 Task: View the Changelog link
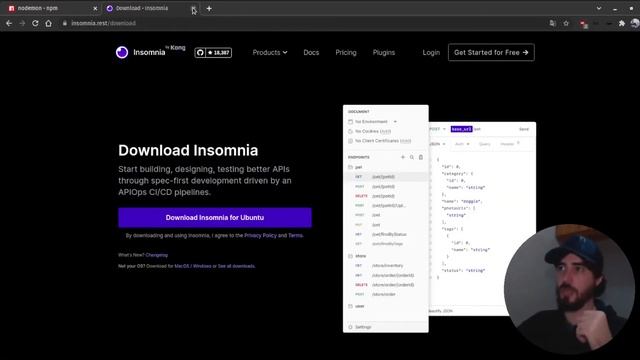click(157, 255)
